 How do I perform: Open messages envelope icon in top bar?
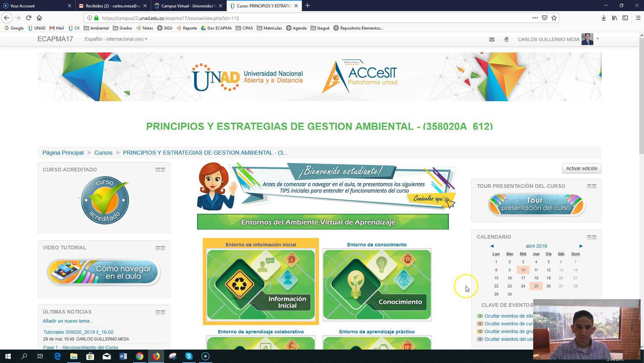click(491, 39)
